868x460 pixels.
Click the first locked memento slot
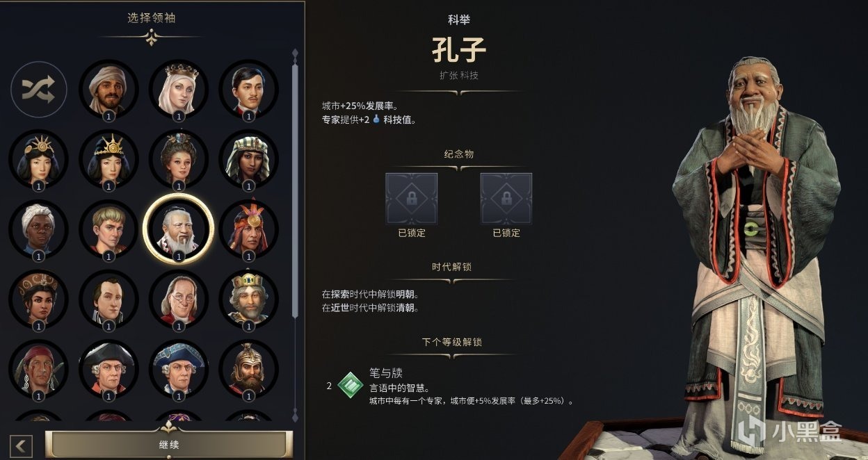click(412, 199)
